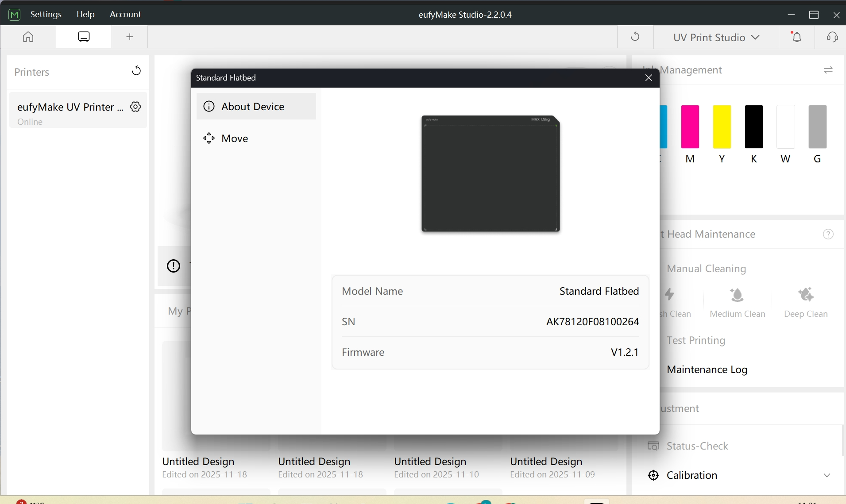Open eufyMake UV Printer settings gear
The image size is (846, 504).
pyautogui.click(x=135, y=107)
